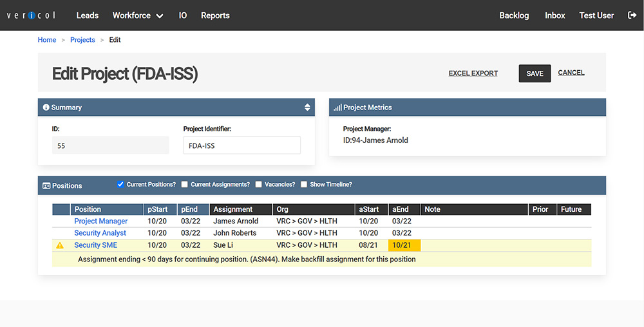Toggle the Show Timeline checkbox
This screenshot has width=644, height=327.
pyautogui.click(x=304, y=185)
